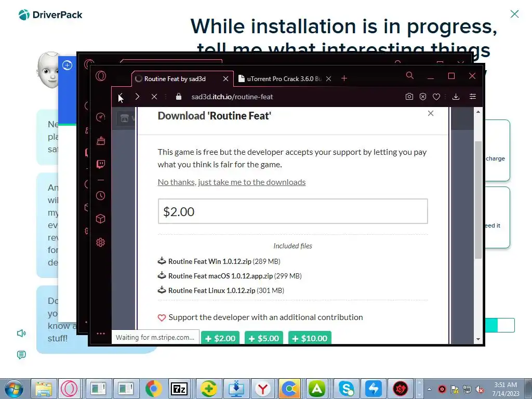Open ad blocker shield icon
The height and width of the screenshot is (399, 532).
coord(423,97)
